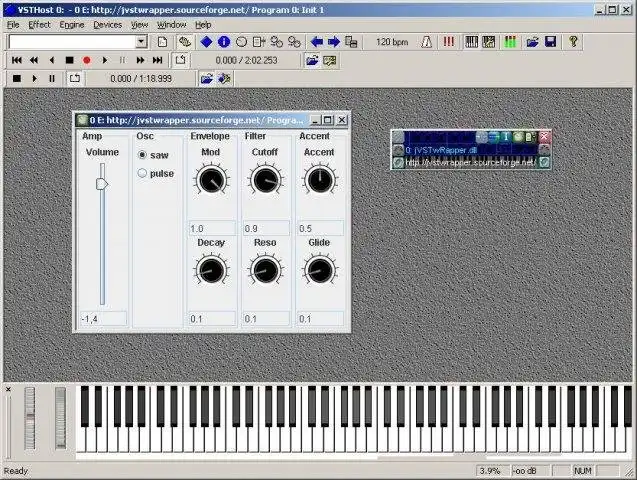637x480 pixels.
Task: Click the pitch wheel left of keyboard
Action: [x=30, y=418]
